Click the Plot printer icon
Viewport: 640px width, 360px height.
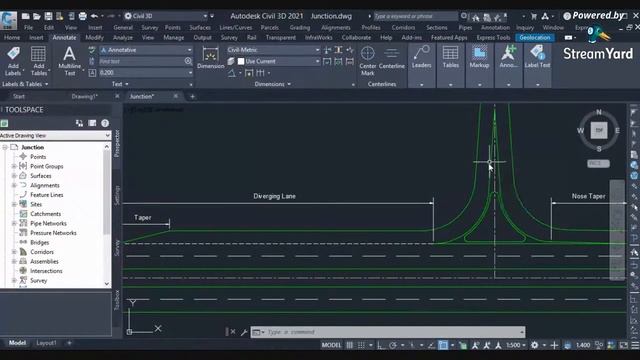tap(82, 16)
